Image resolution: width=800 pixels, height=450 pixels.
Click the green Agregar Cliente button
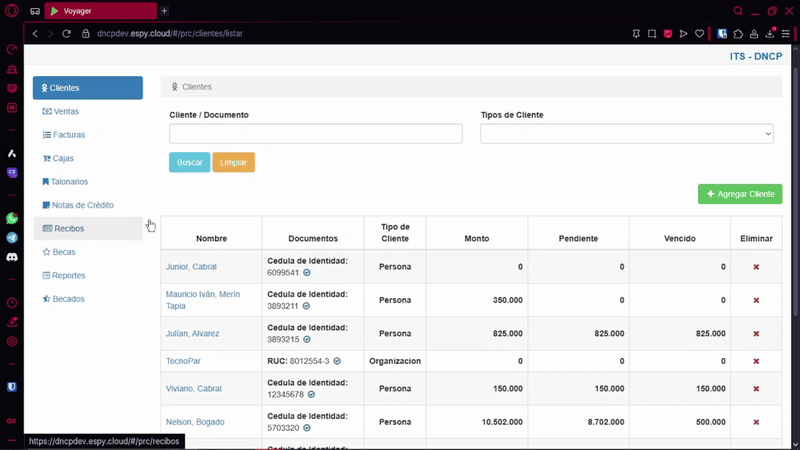pyautogui.click(x=740, y=194)
